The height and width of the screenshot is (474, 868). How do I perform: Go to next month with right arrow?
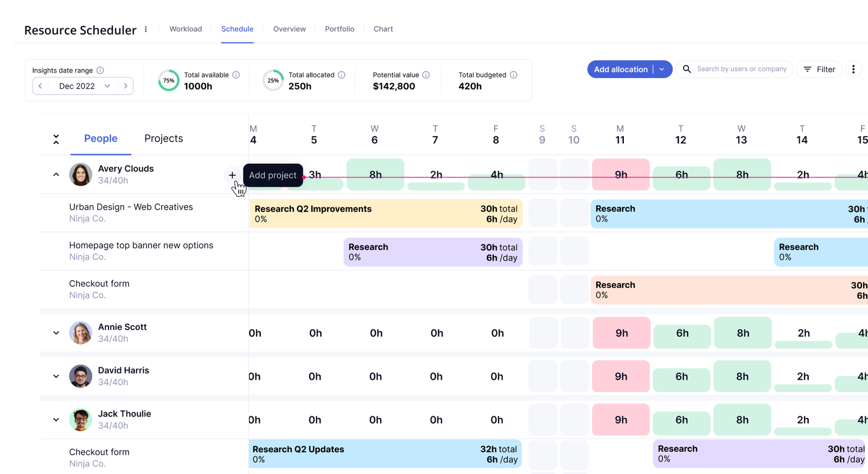[126, 86]
